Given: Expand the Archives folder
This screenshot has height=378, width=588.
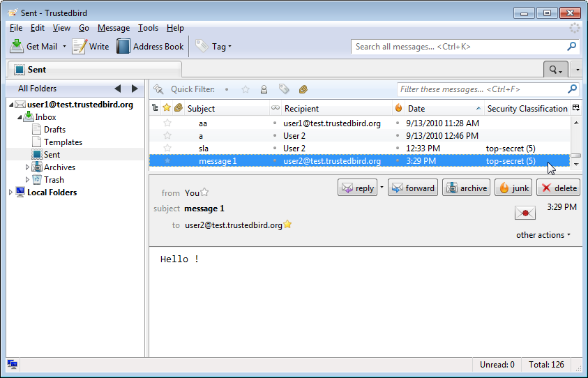Looking at the screenshot, I should point(28,167).
